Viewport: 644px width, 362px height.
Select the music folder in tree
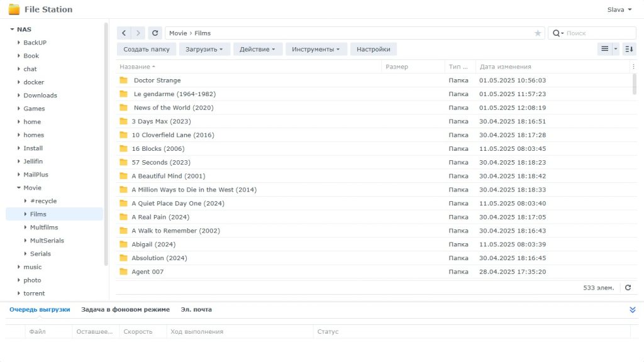click(33, 266)
